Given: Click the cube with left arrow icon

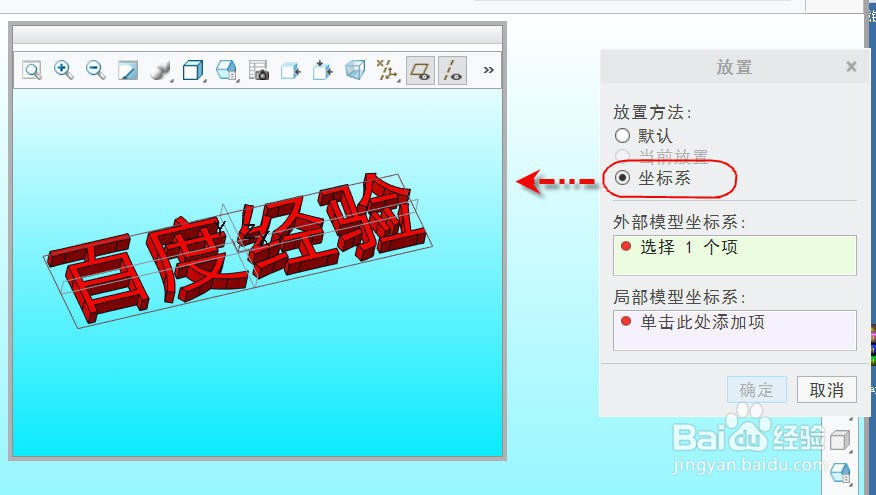Looking at the screenshot, I should pyautogui.click(x=291, y=70).
